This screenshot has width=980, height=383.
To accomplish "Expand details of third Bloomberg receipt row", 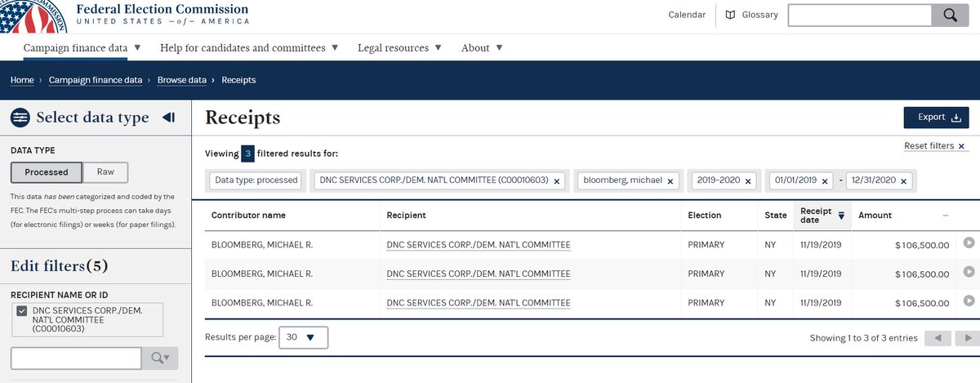I will pos(969,301).
